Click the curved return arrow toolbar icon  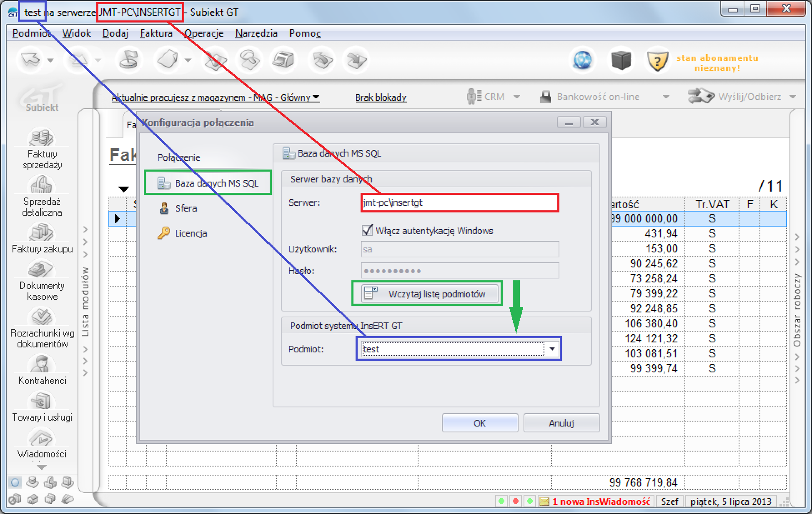(322, 60)
